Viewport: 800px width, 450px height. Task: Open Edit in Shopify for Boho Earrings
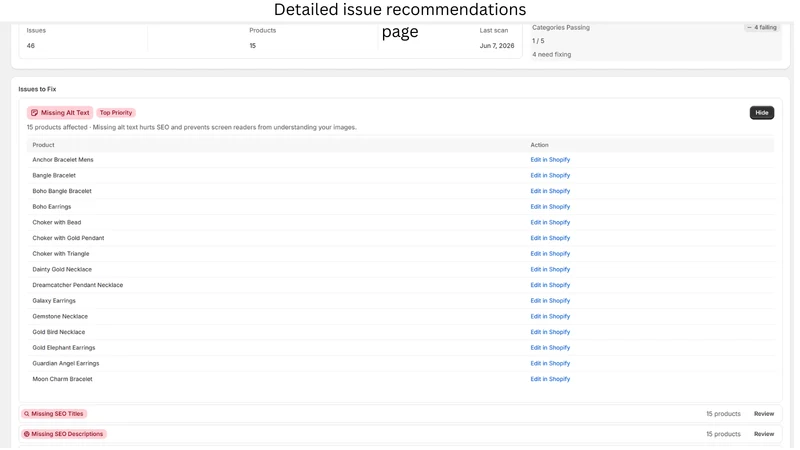coord(550,207)
